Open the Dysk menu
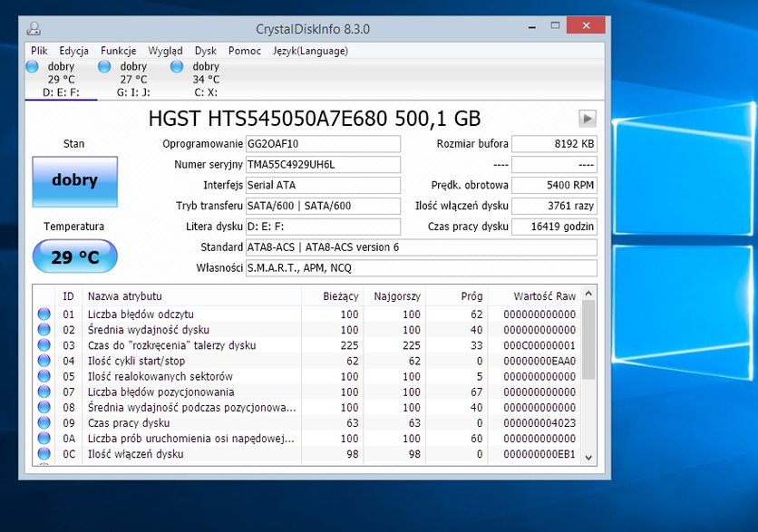The image size is (758, 532). point(206,51)
